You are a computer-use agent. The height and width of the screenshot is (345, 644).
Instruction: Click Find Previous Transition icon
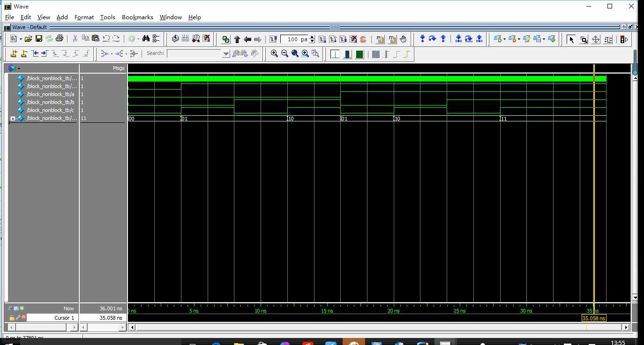[35, 53]
